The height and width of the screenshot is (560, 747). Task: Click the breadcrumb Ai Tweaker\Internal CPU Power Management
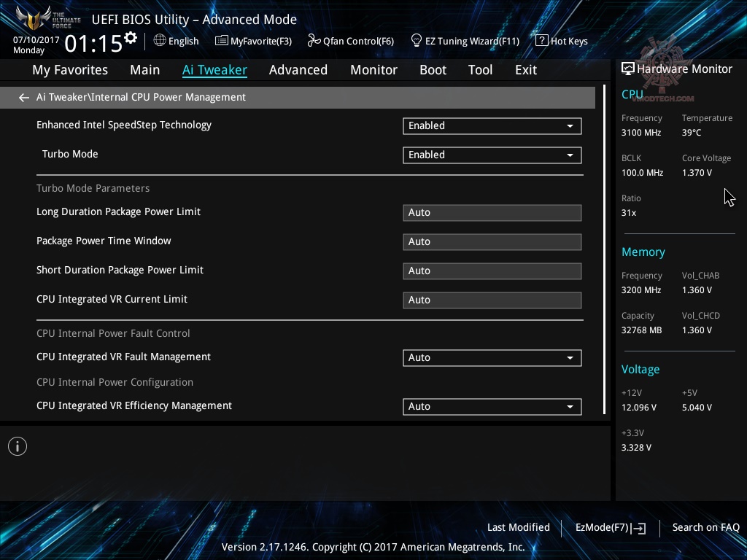[141, 97]
